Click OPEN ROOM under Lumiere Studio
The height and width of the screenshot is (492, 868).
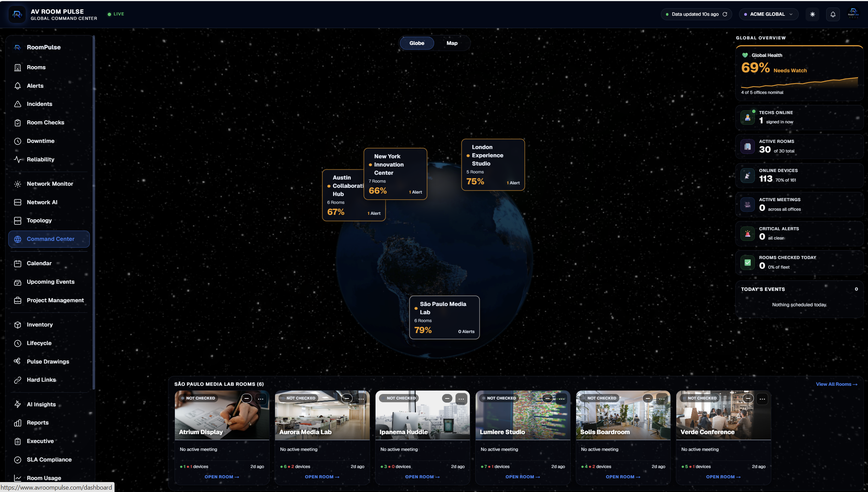pos(523,477)
